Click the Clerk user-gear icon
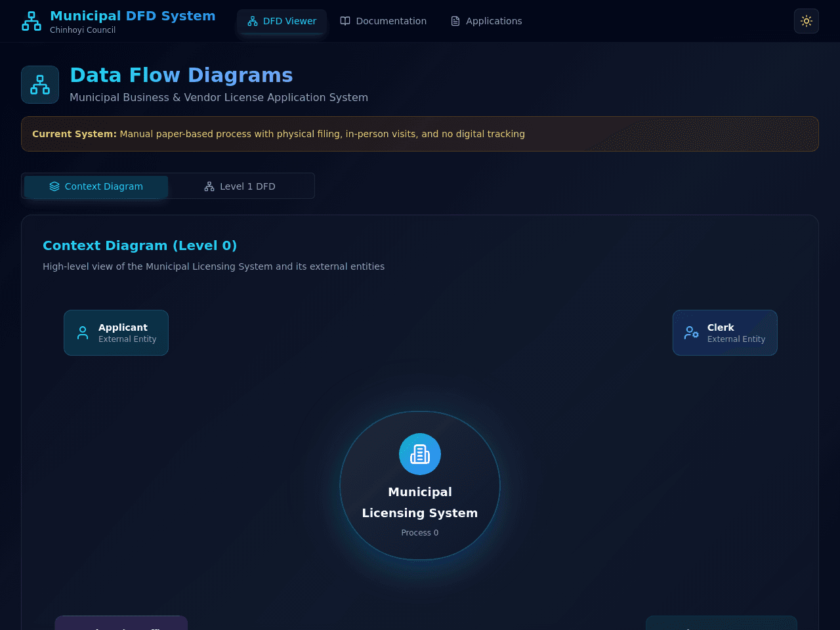 point(692,333)
